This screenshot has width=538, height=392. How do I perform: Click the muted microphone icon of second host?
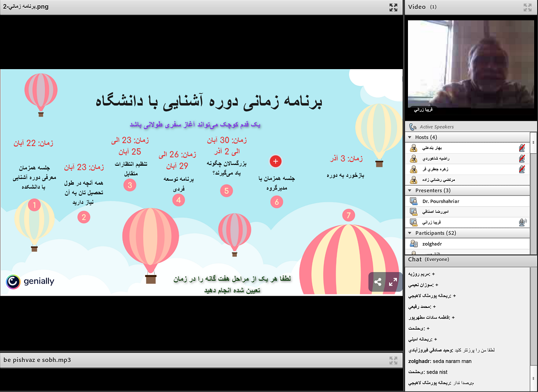tap(522, 159)
